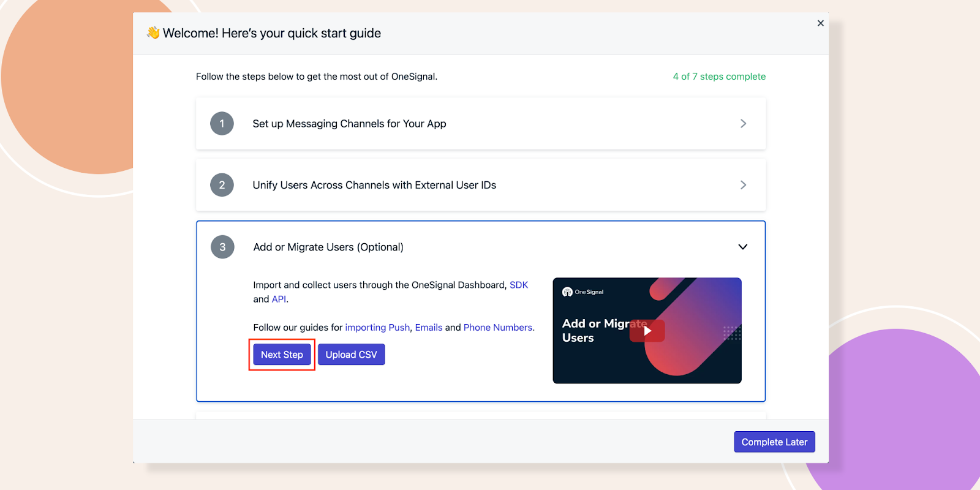
Task: Play the Add or Migrate Users video
Action: pos(647,331)
